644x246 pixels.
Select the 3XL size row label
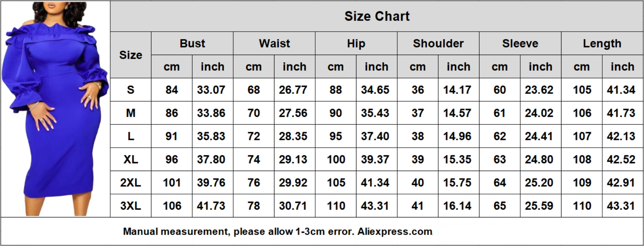click(131, 206)
